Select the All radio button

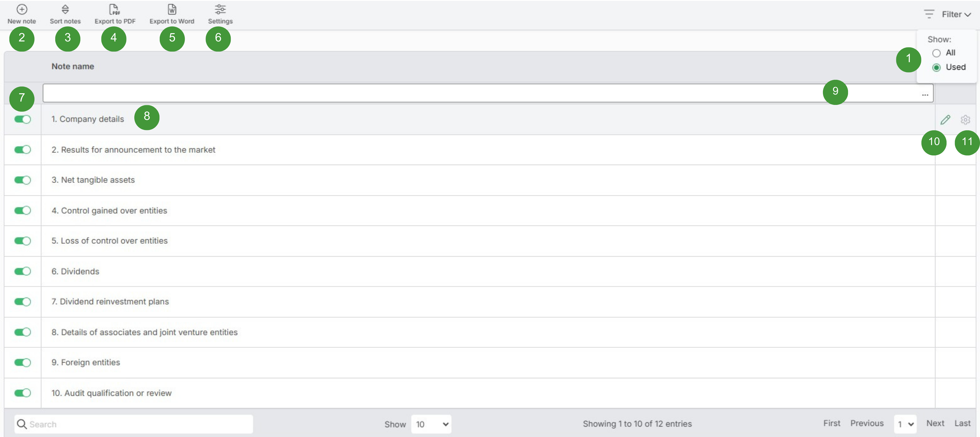point(936,53)
